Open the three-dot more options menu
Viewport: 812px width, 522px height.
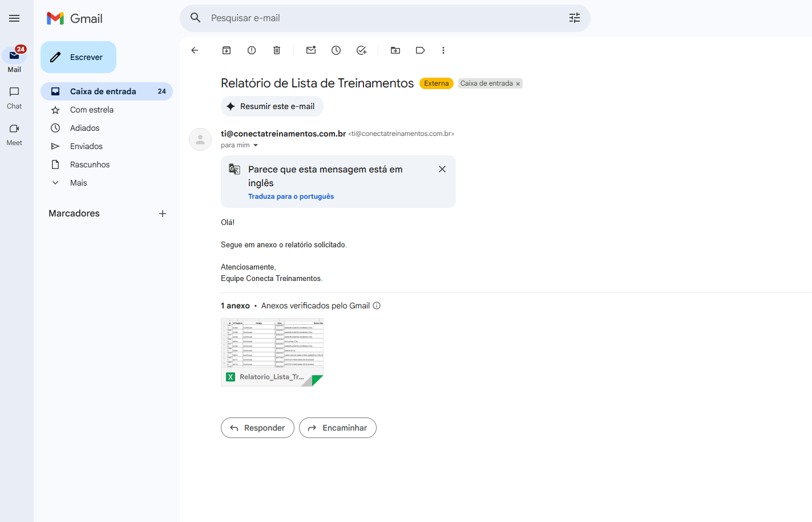(x=443, y=50)
